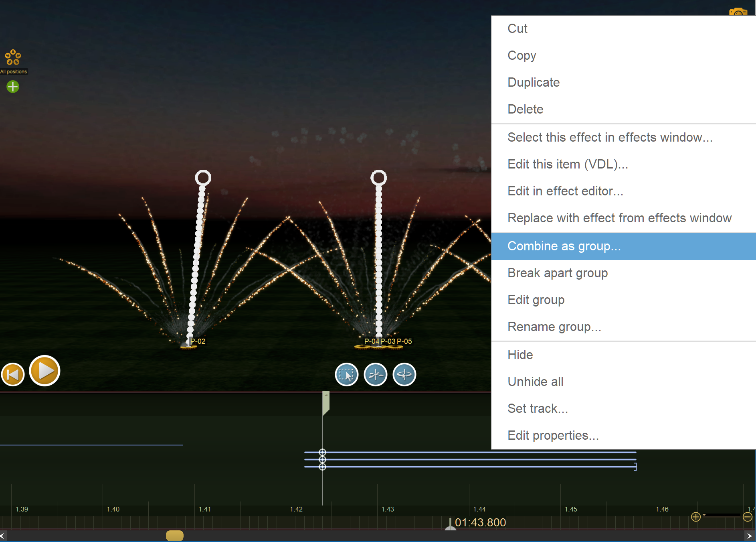Choose Edit group
The width and height of the screenshot is (756, 542).
pos(624,300)
